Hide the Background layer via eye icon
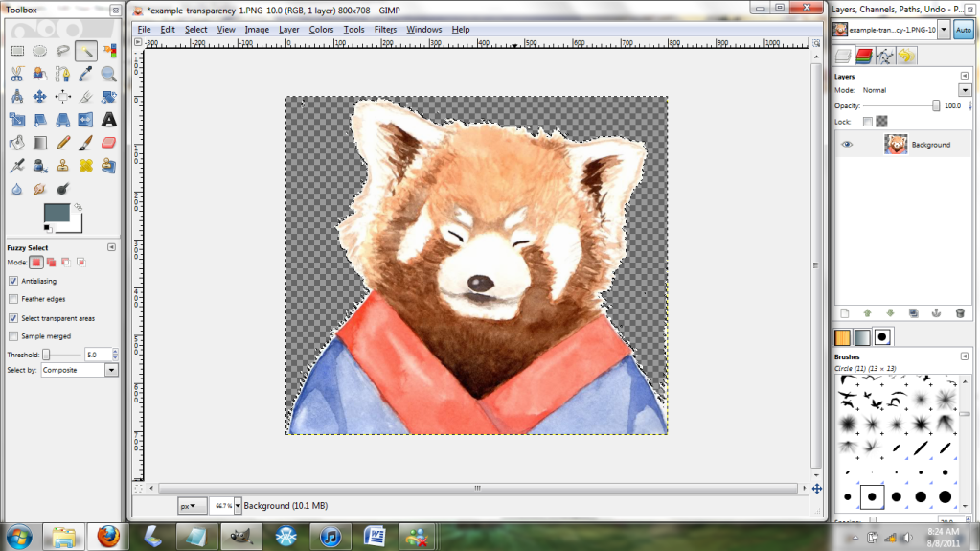This screenshot has height=551, width=980. point(847,145)
